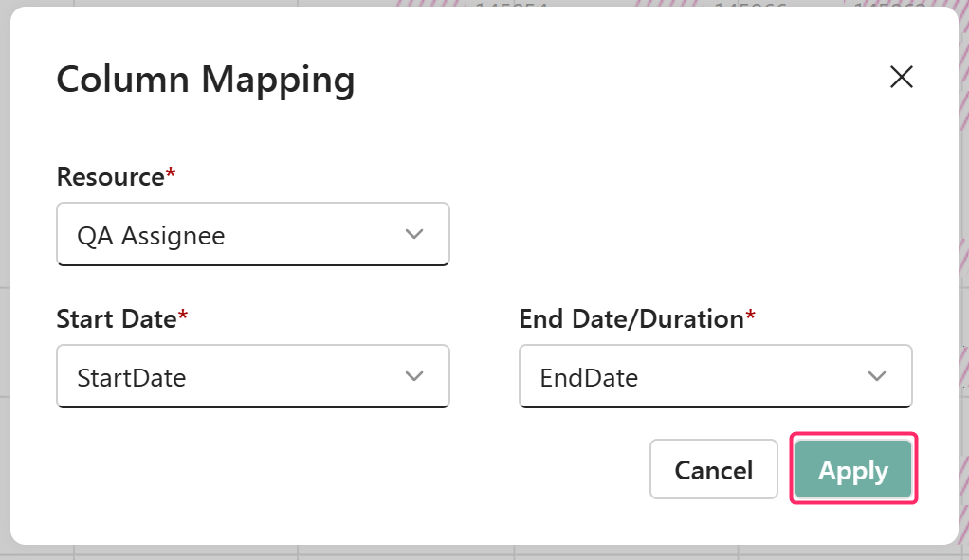Cancel the column mapping changes
The width and height of the screenshot is (969, 560).
(x=713, y=470)
